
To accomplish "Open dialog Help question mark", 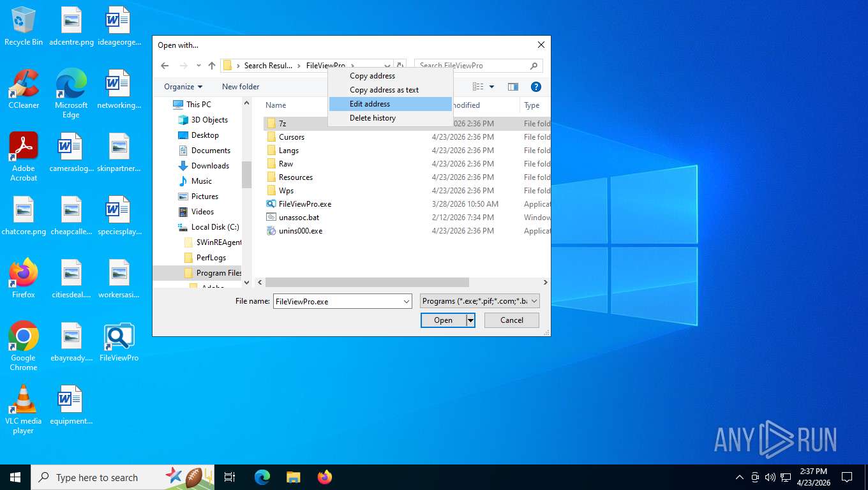I will click(x=536, y=87).
